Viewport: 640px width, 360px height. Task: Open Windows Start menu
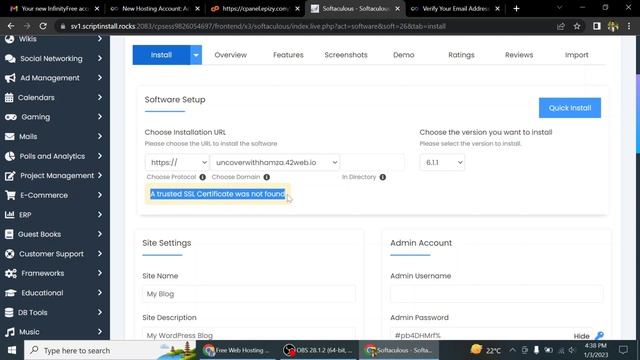(12, 350)
